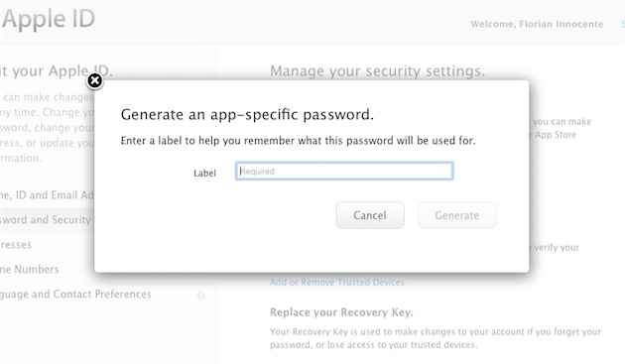Click Replace your Recovery Key heading
The image size is (625, 364).
(x=341, y=312)
